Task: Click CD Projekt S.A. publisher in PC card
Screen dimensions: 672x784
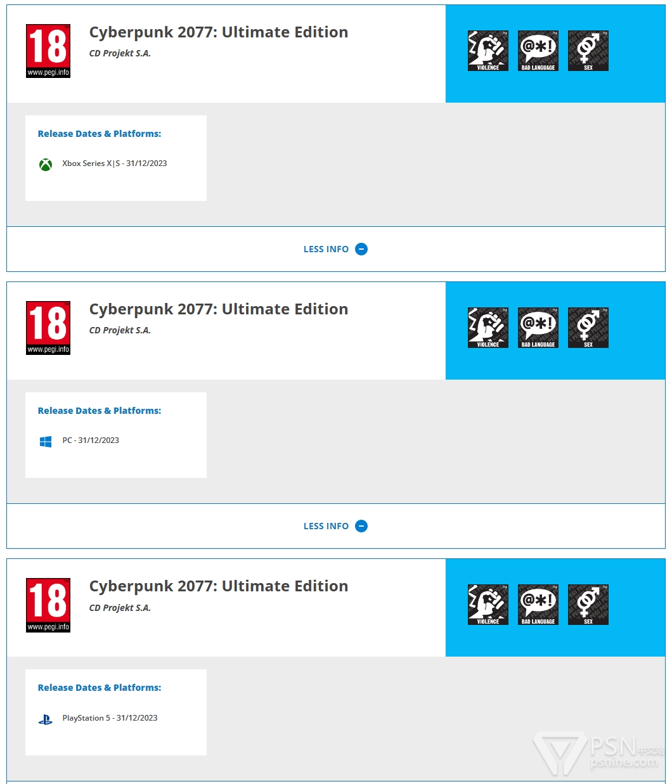Action: 120,330
